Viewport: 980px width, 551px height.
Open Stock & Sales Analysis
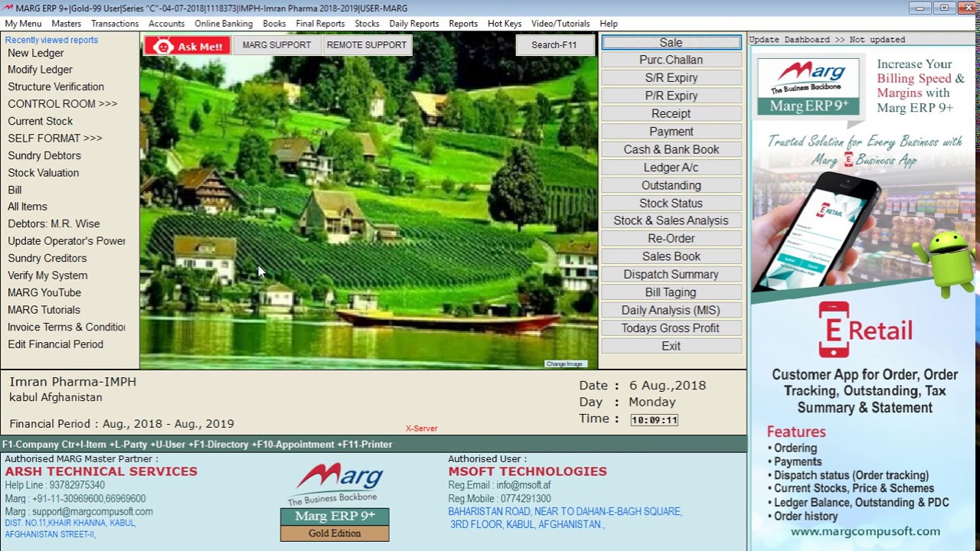[x=671, y=220]
